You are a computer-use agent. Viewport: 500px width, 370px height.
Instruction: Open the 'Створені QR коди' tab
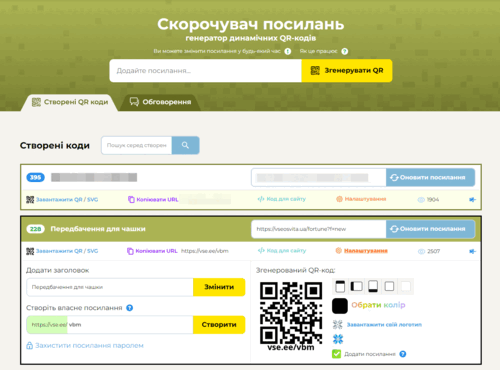click(70, 102)
